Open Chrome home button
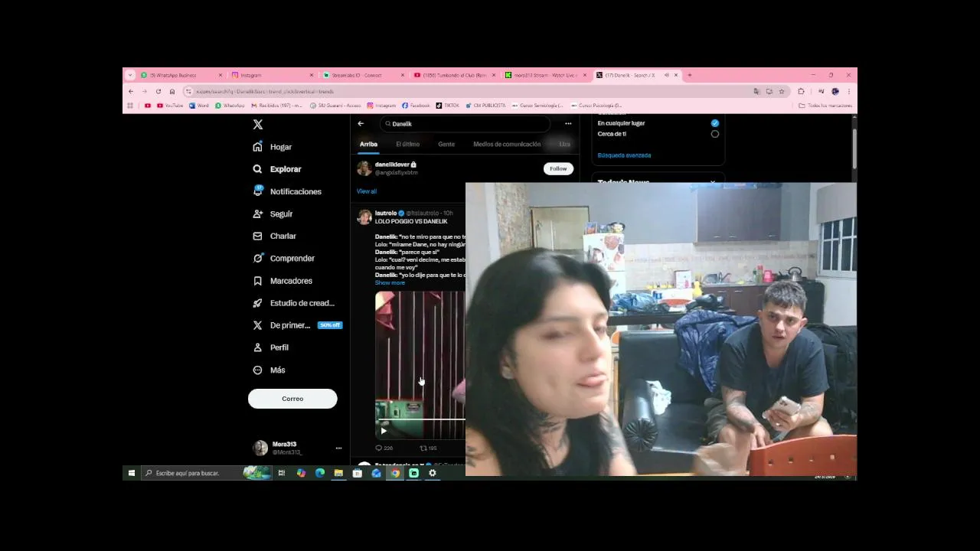This screenshot has height=551, width=980. (172, 91)
